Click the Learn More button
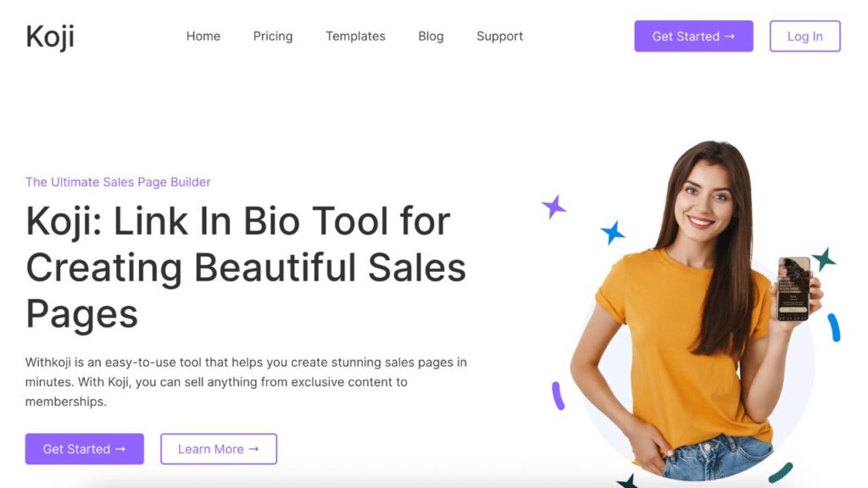868x488 pixels. tap(219, 449)
